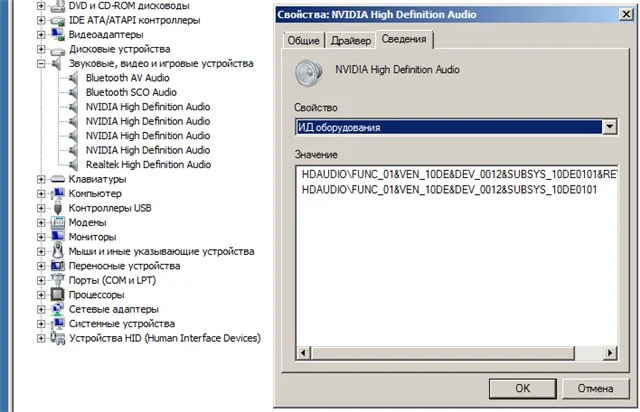This screenshot has width=640, height=412.
Task: Select hardware ID ending with SUBSYS_10DE0101&RE
Action: tap(459, 174)
